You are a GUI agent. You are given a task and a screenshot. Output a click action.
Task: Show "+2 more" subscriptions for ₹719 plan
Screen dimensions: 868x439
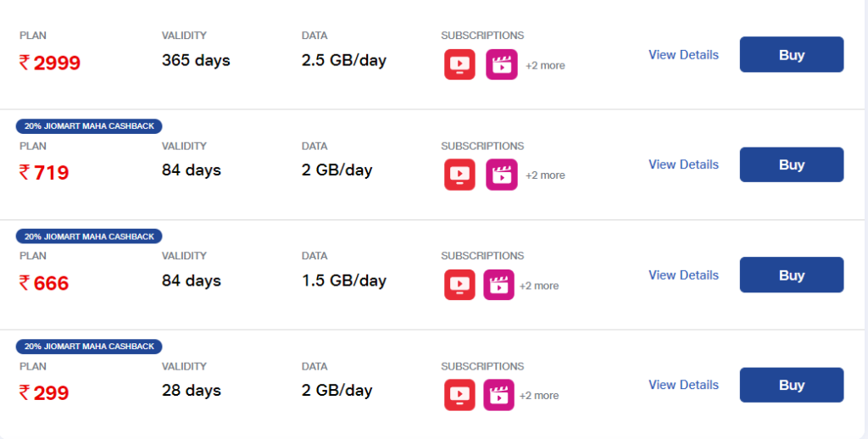tap(545, 175)
